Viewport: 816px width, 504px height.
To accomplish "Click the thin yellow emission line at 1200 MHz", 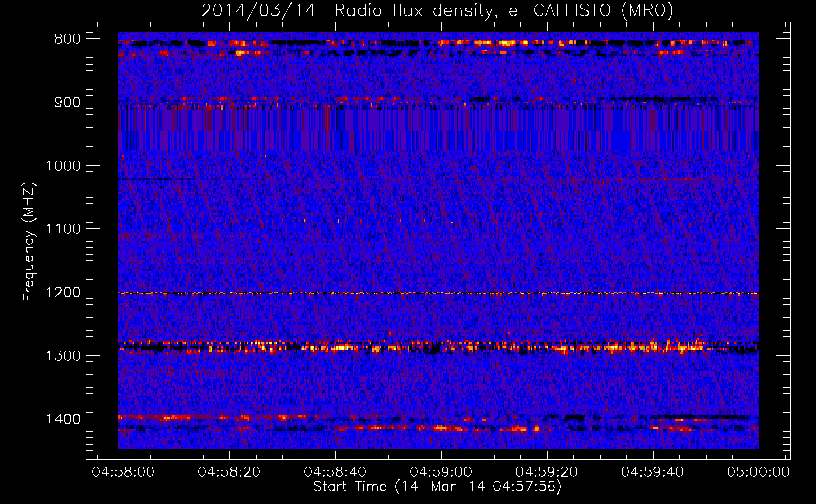I will pyautogui.click(x=438, y=293).
